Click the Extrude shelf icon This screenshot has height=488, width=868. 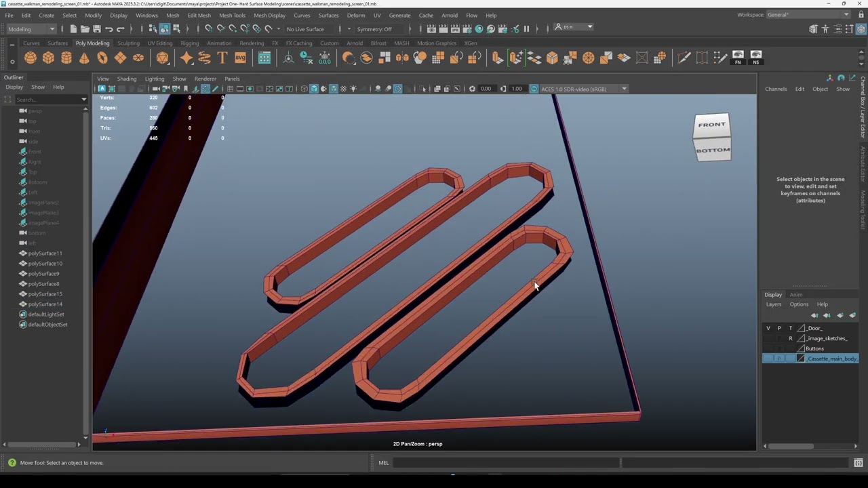[x=498, y=58]
